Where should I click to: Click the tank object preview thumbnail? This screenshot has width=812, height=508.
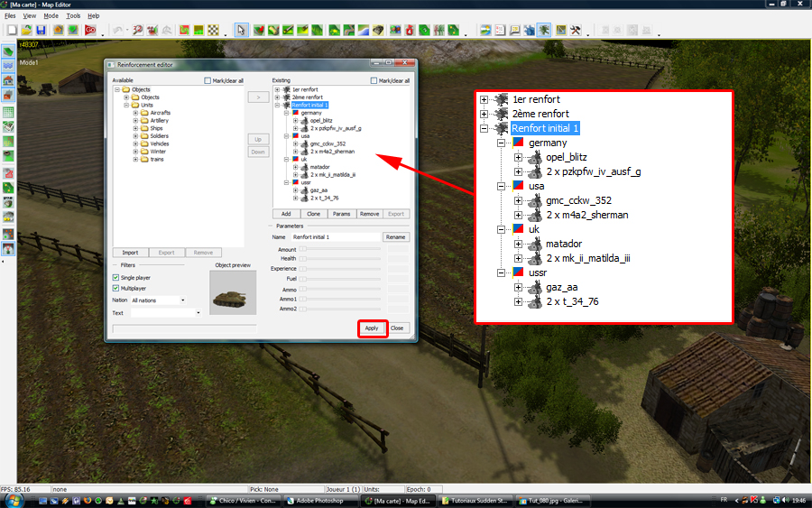233,292
